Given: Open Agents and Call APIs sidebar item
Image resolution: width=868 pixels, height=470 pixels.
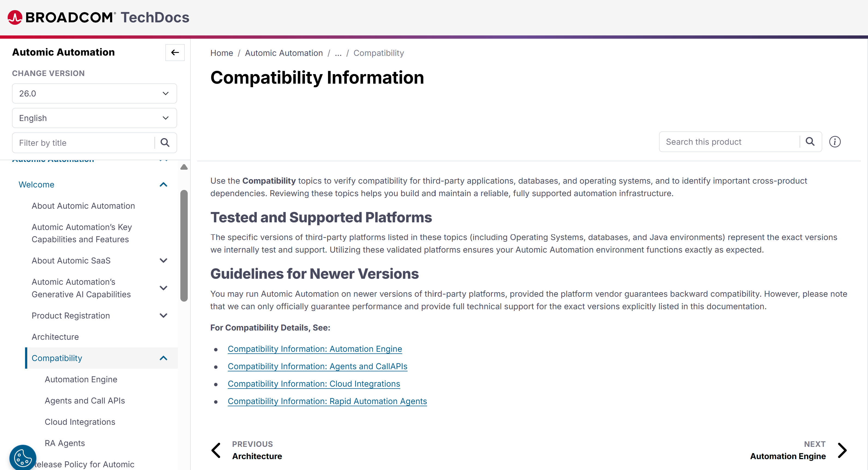Looking at the screenshot, I should click(x=85, y=401).
